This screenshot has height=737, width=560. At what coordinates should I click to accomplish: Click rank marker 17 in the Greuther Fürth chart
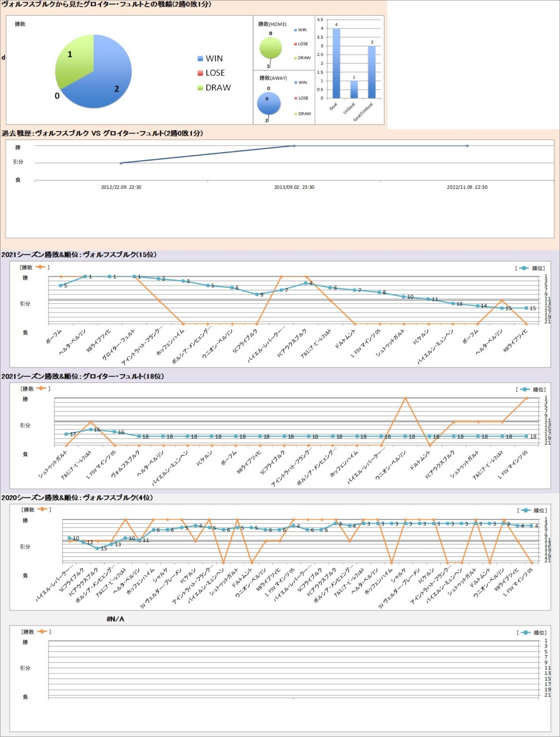[67, 434]
